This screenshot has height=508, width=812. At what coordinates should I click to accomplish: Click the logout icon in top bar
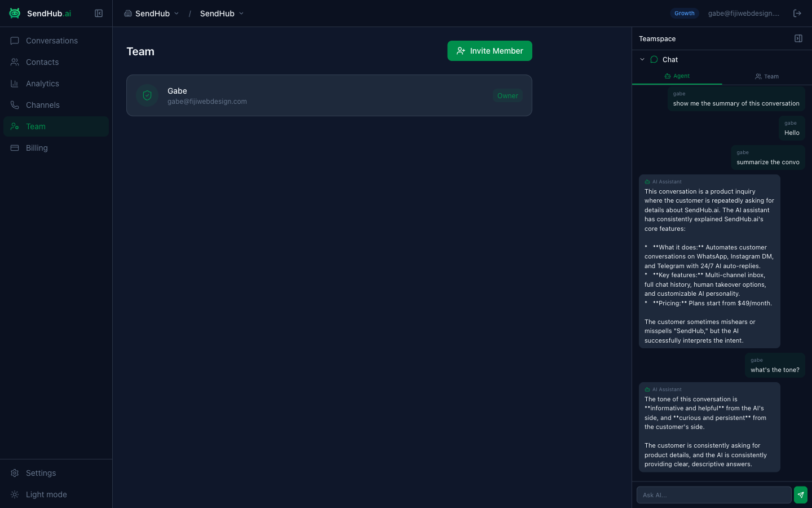click(x=797, y=14)
